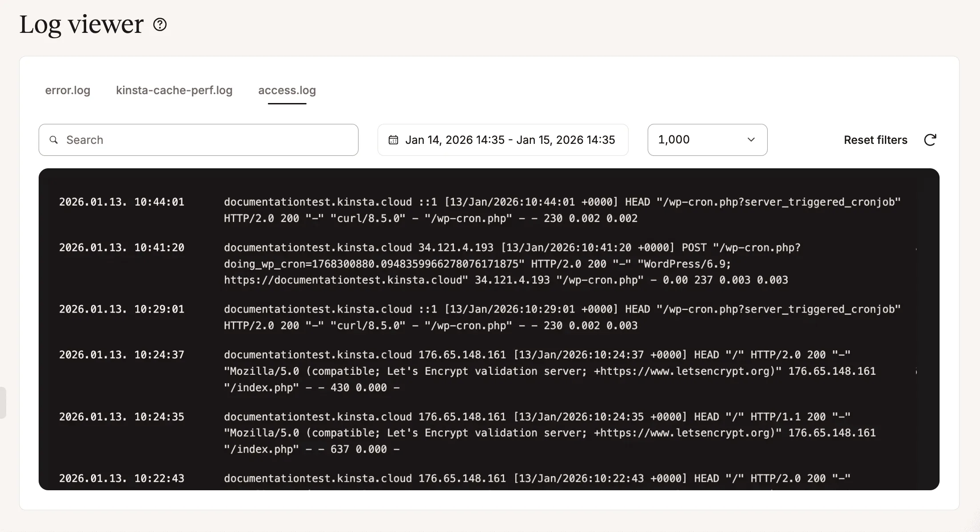The width and height of the screenshot is (980, 532).
Task: Select the access.log tab
Action: 287,90
